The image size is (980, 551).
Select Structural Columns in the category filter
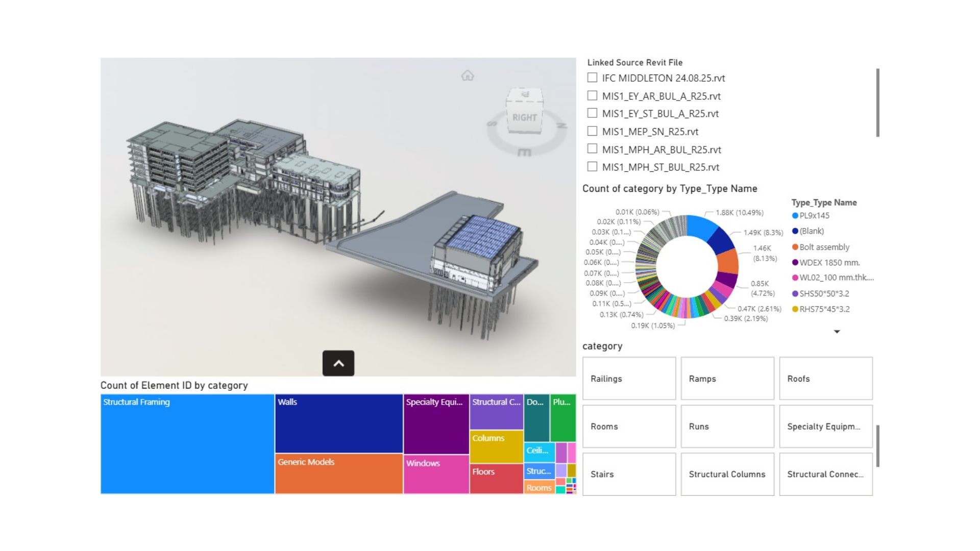click(x=727, y=474)
